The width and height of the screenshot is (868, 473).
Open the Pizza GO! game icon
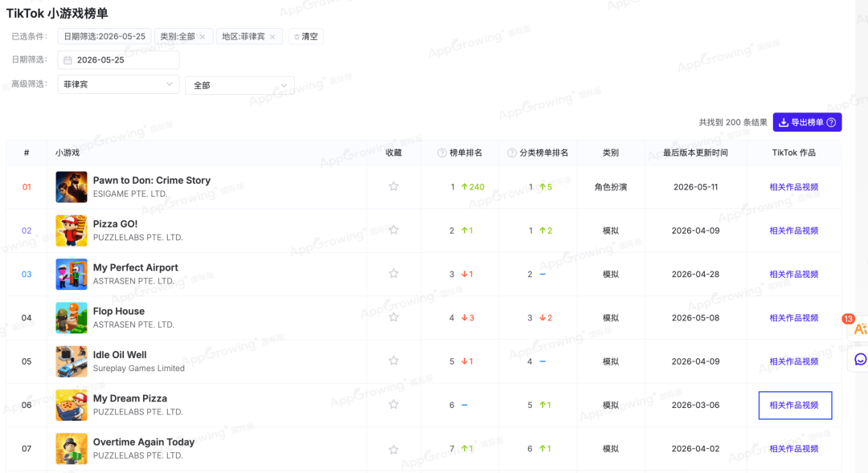click(72, 230)
